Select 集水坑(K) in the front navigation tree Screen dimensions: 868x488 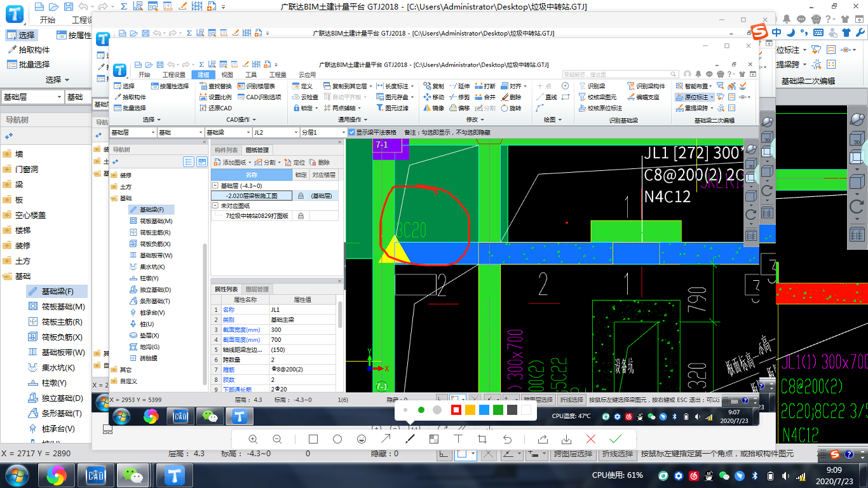[147, 267]
